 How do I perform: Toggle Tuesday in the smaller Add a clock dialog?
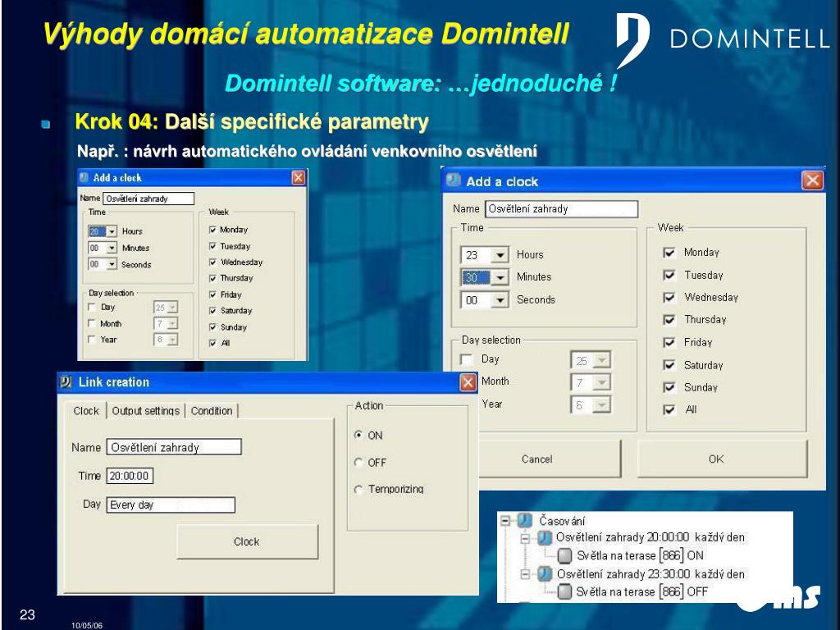coord(212,246)
